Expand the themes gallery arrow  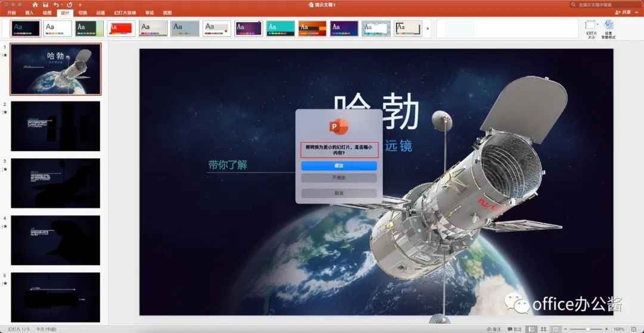point(428,29)
